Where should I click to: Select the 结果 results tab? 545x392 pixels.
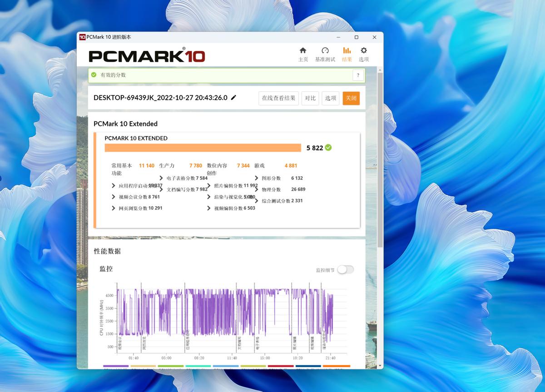[347, 54]
